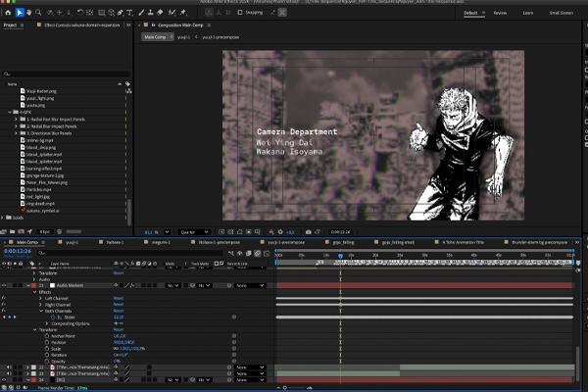
Task: Toggle the motion blur enable icon in timeline
Action: coord(258,254)
